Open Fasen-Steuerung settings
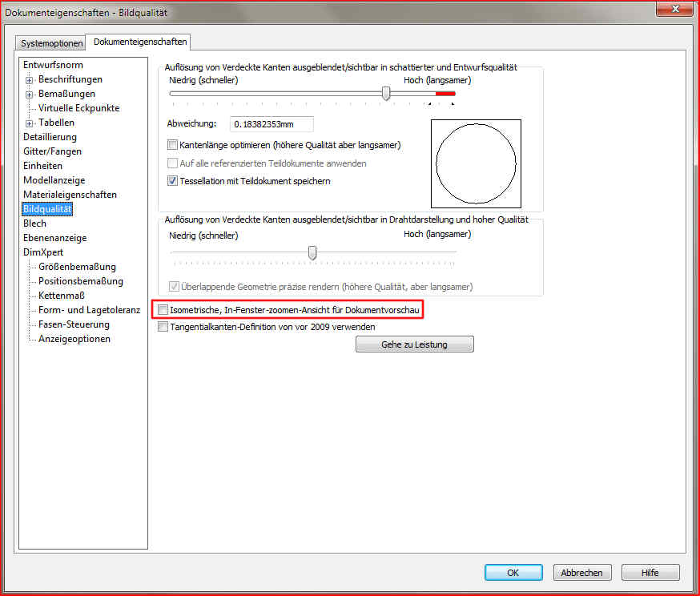 point(74,324)
